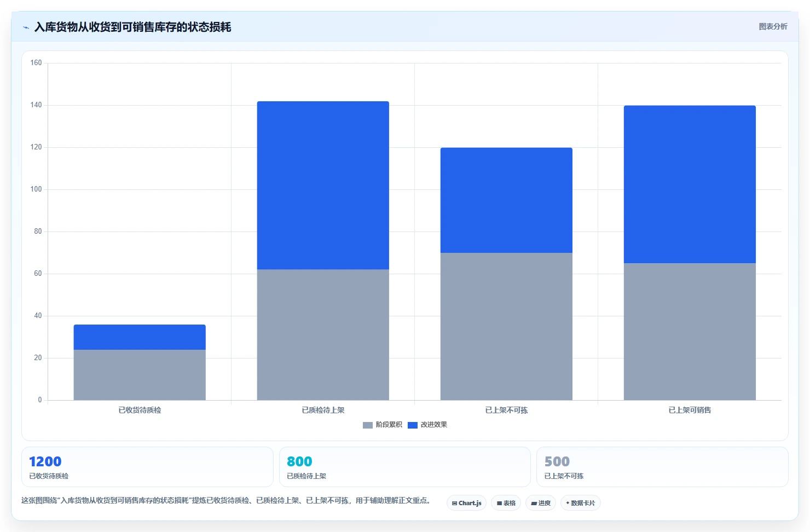Screen dimensions: 810x532
Task: Click the 图表分析 label in the header
Action: tap(773, 26)
